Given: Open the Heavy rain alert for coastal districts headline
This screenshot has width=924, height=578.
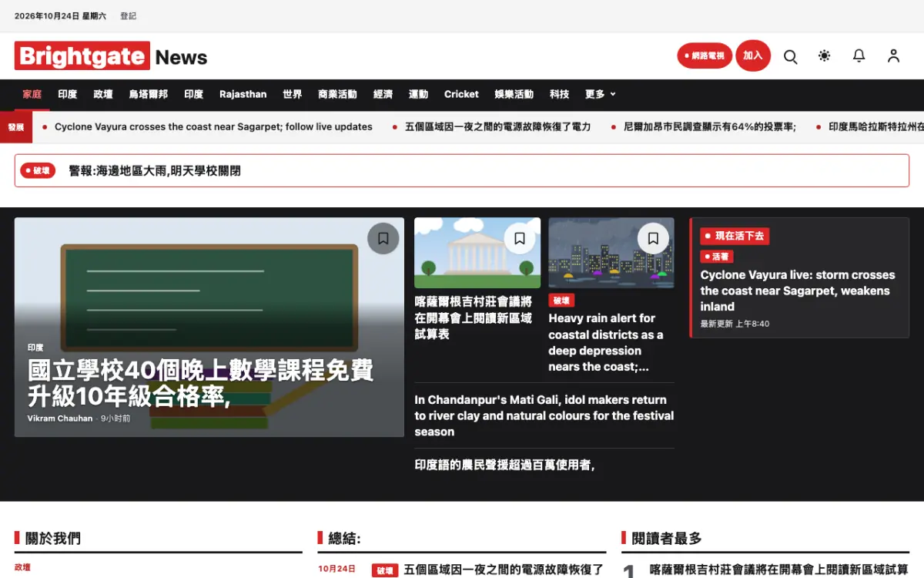Looking at the screenshot, I should point(606,342).
